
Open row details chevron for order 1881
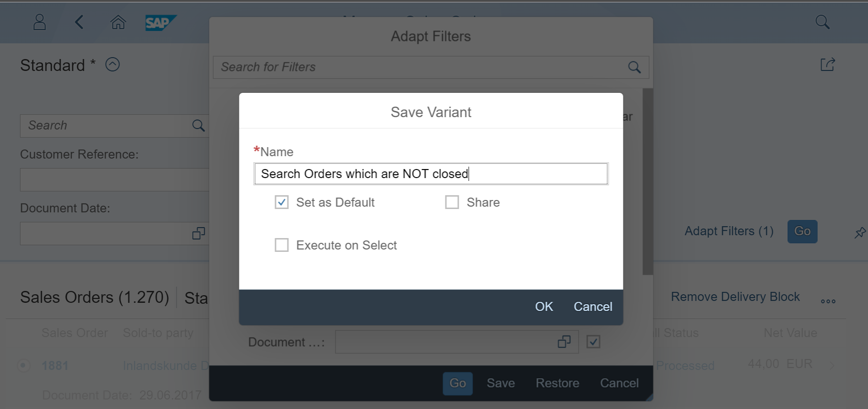coord(832,365)
